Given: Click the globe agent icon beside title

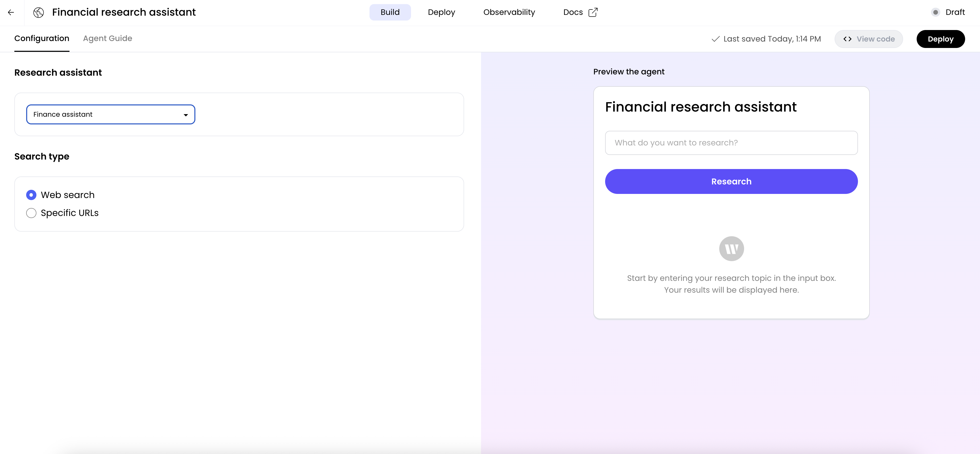Looking at the screenshot, I should click(38, 12).
